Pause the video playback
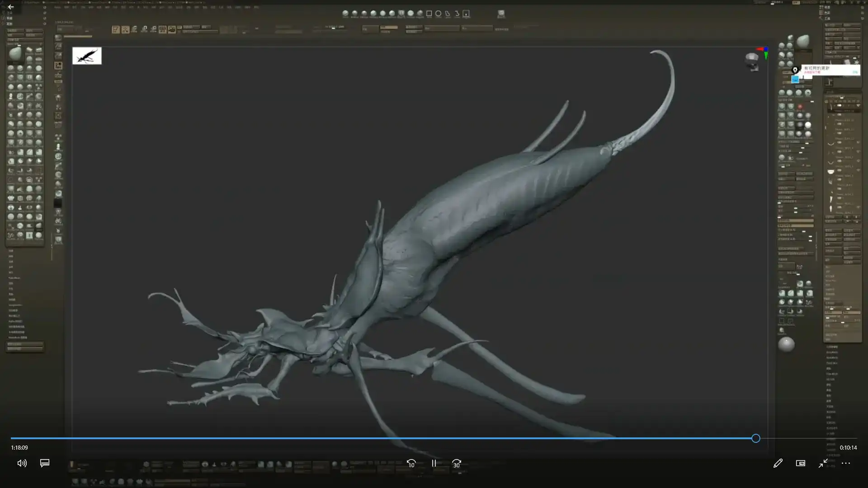868x488 pixels. click(x=434, y=463)
